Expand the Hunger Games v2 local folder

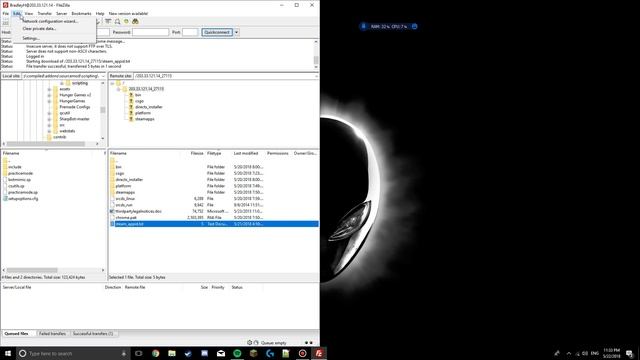pos(49,95)
